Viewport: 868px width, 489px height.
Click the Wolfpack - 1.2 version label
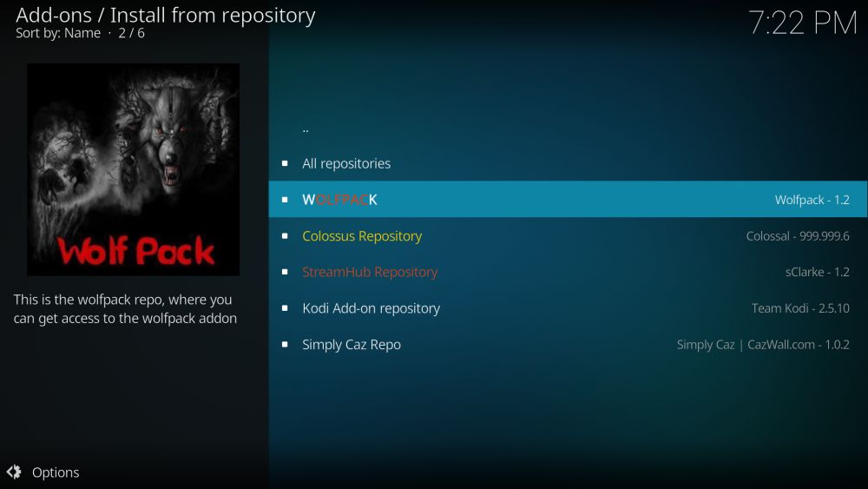(x=812, y=200)
